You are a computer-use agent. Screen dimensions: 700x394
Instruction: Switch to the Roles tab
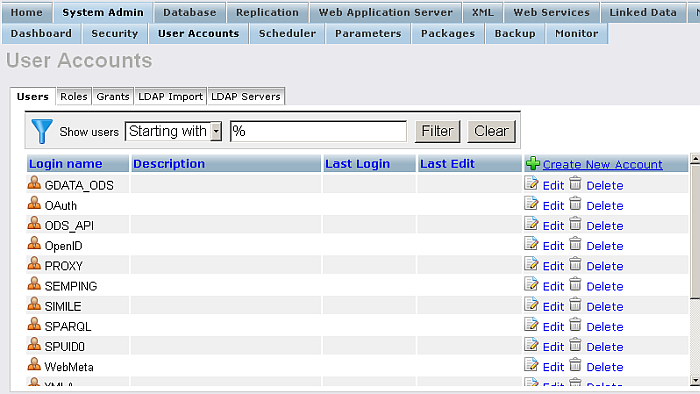(x=74, y=96)
